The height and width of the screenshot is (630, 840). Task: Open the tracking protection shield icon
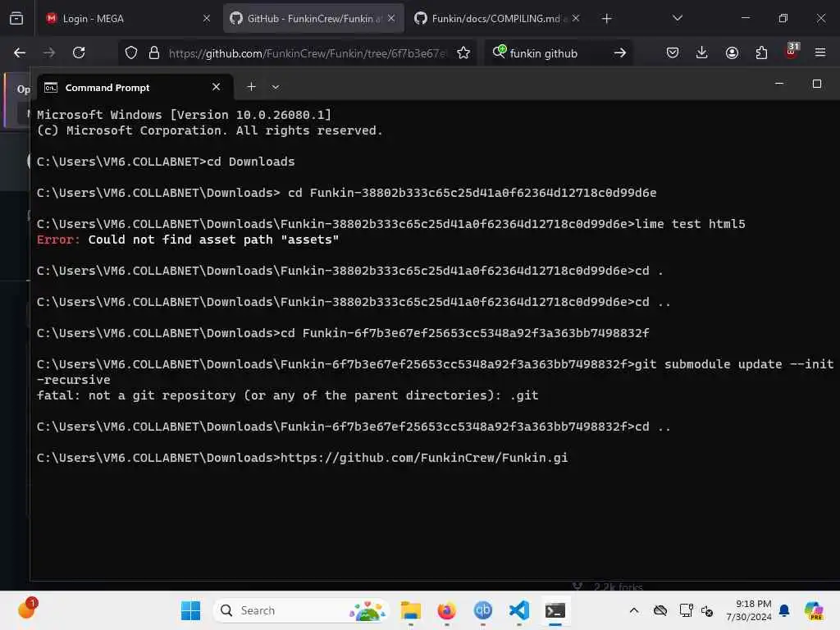tap(131, 52)
